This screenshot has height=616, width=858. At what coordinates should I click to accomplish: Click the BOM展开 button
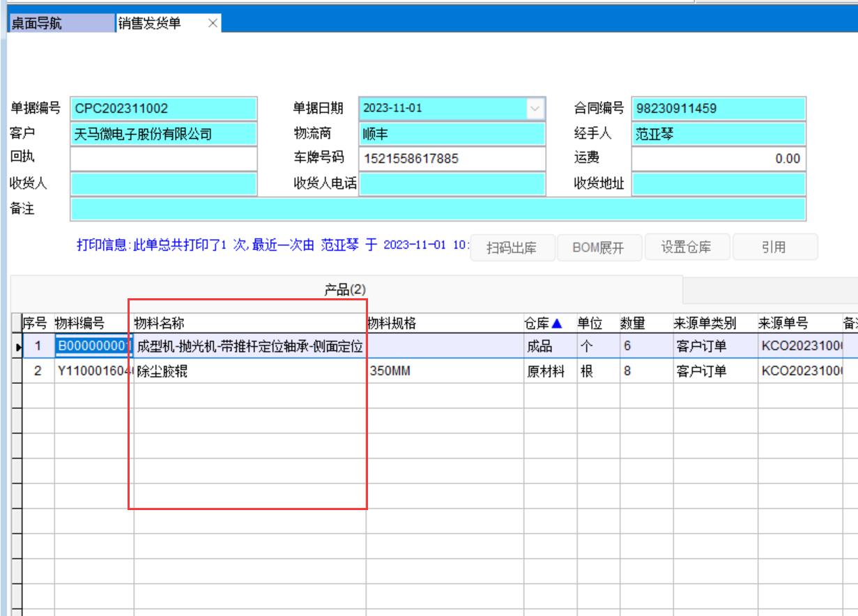(x=598, y=248)
